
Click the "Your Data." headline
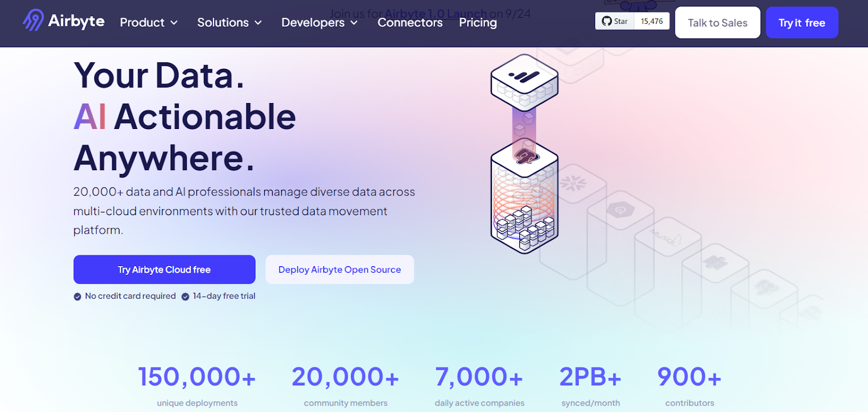[159, 75]
